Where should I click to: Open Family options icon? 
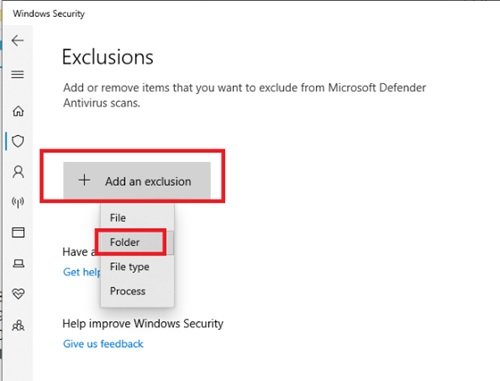pos(18,325)
